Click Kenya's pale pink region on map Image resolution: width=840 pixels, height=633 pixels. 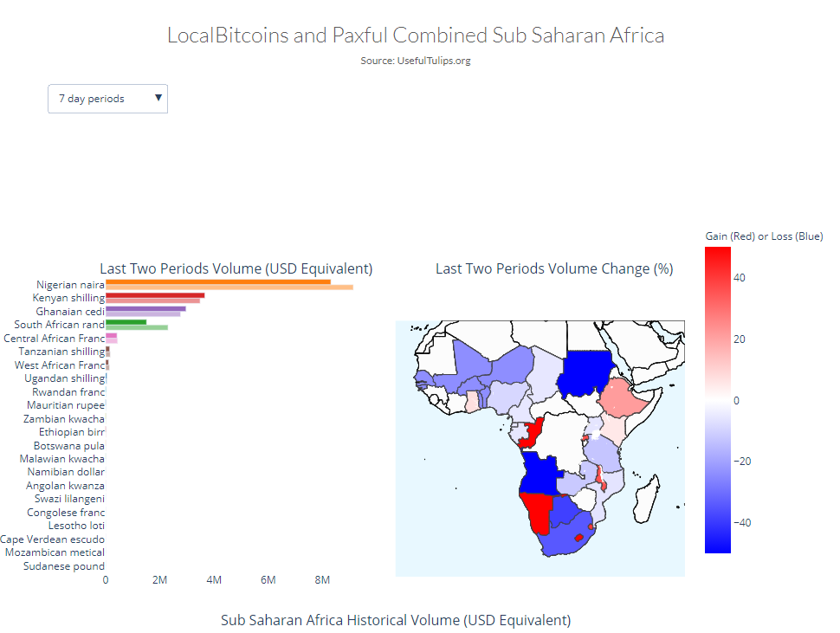click(614, 430)
